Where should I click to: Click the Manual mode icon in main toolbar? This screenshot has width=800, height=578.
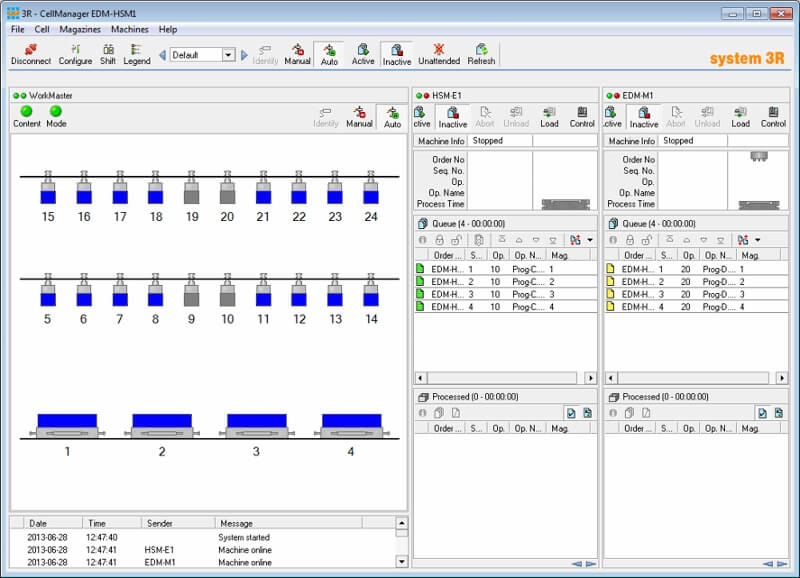[x=297, y=54]
